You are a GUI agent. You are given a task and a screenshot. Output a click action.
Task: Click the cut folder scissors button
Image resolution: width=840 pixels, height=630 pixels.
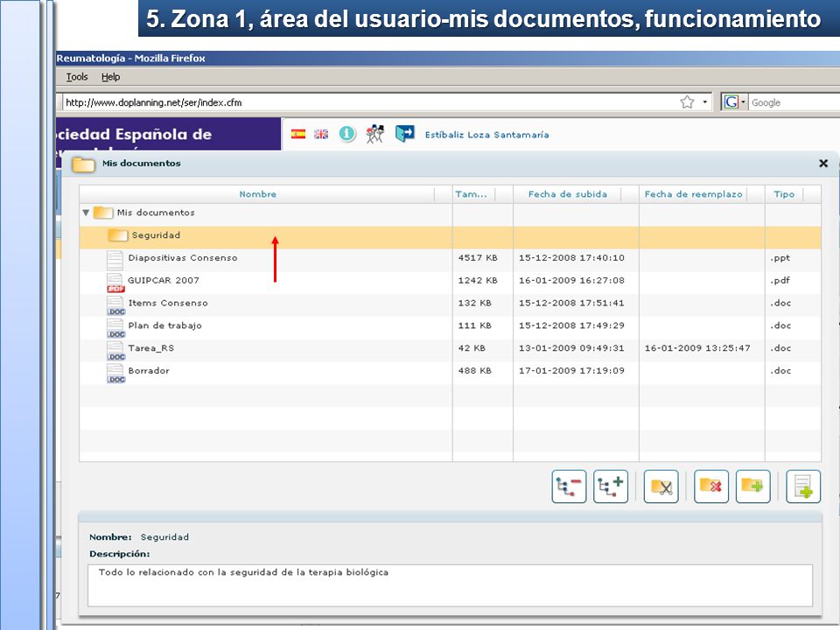(661, 486)
